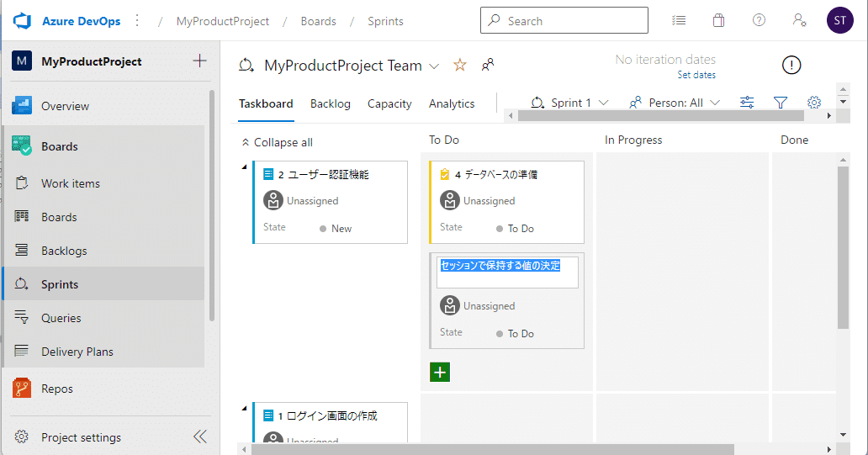This screenshot has height=455, width=868.
Task: Open the vertical ellipsis next to Azure DevOps
Action: (137, 21)
